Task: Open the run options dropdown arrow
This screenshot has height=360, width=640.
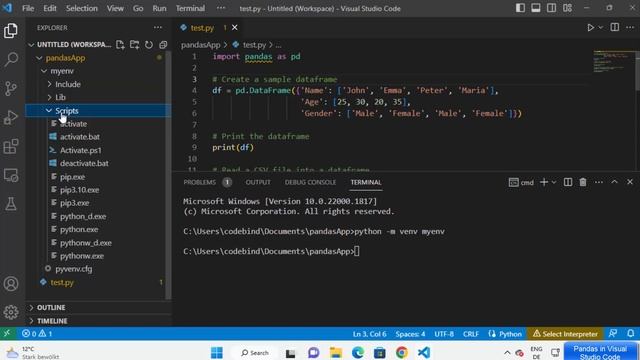Action: [600, 27]
